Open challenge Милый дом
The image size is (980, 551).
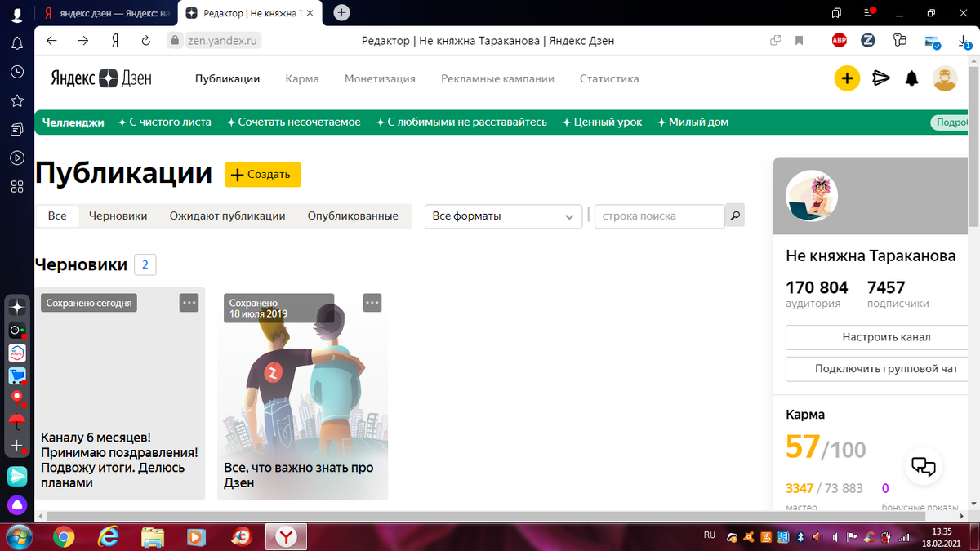pyautogui.click(x=693, y=122)
